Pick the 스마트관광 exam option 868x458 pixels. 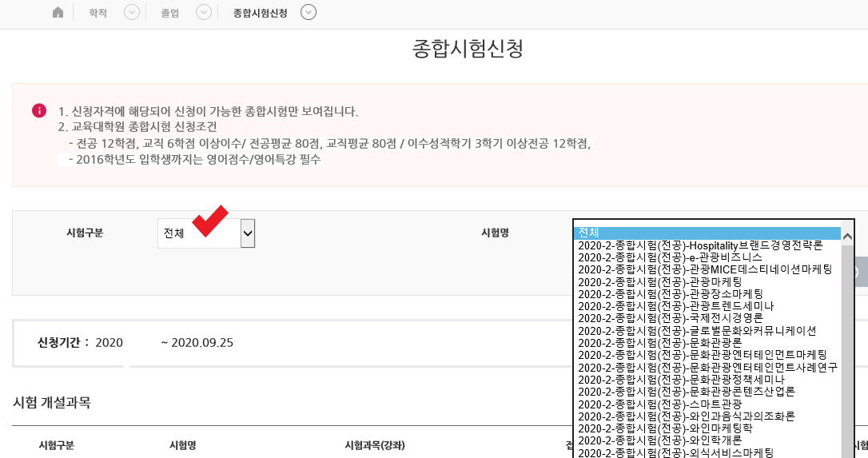pos(659,404)
